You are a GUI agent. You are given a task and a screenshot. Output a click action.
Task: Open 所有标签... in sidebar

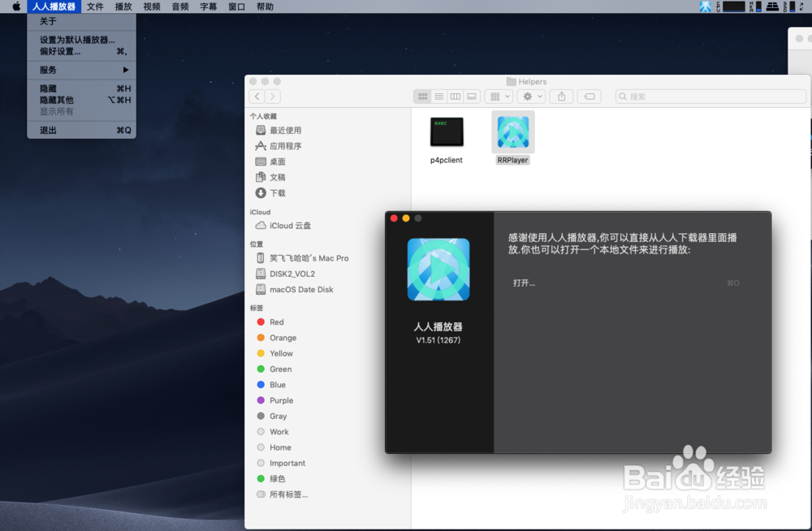283,494
